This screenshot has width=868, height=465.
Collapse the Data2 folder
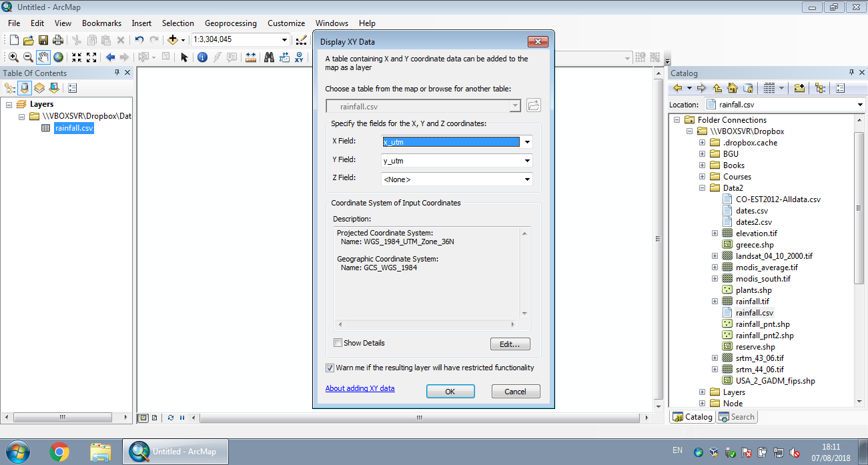click(x=702, y=187)
